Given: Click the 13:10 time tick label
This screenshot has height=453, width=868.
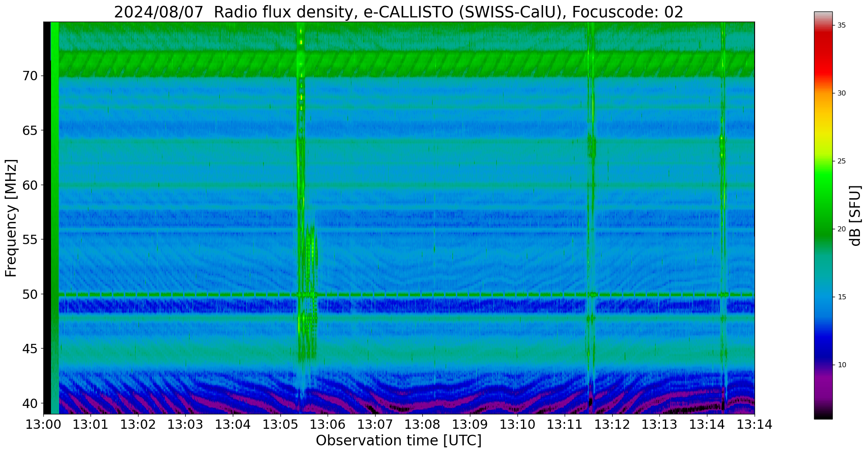Looking at the screenshot, I should pyautogui.click(x=517, y=425).
